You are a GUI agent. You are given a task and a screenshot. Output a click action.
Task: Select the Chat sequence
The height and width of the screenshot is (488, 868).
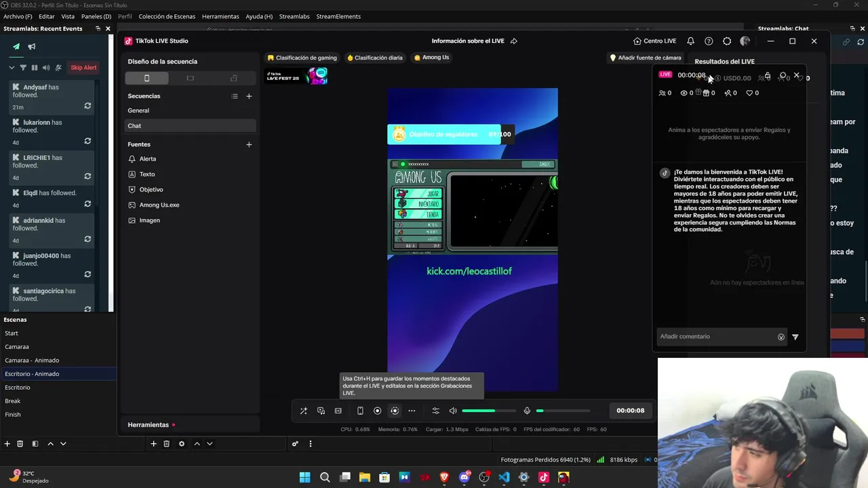(191, 125)
